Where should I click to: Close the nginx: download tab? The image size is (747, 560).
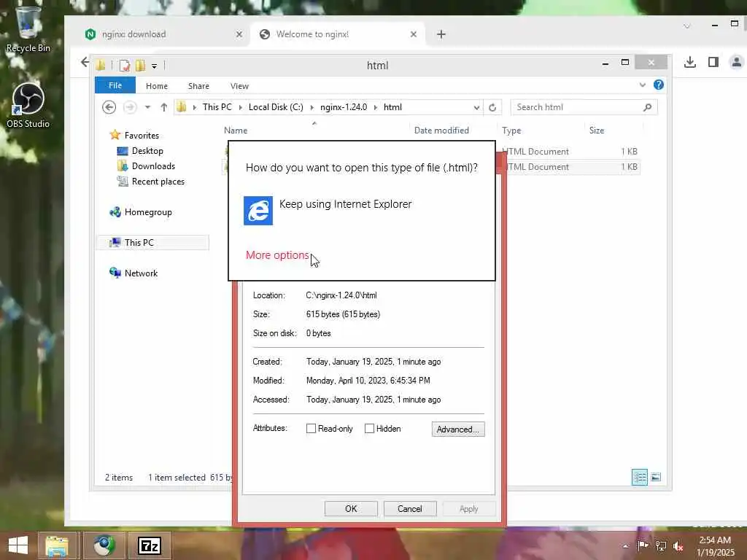tap(239, 34)
